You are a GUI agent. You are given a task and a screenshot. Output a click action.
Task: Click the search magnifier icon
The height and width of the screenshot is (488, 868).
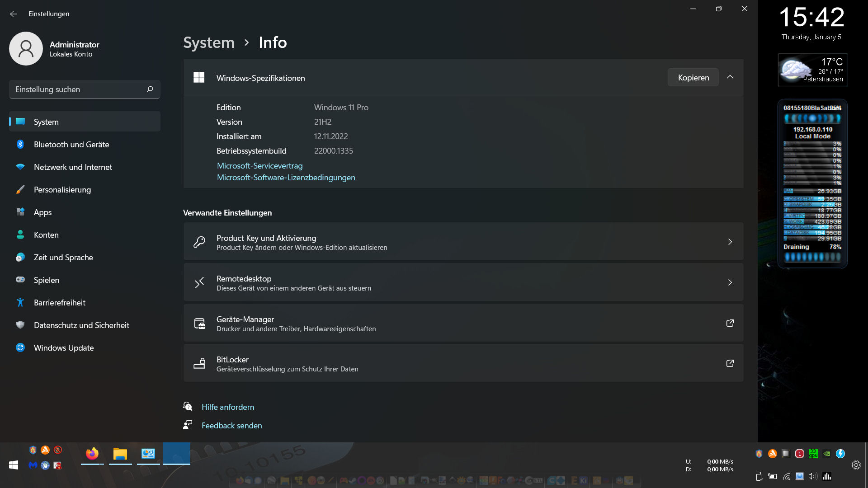[150, 89]
